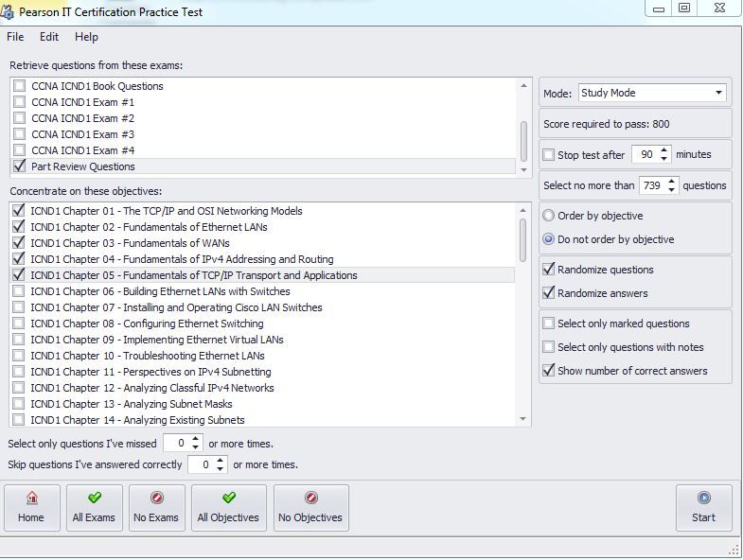Image resolution: width=743 pixels, height=560 pixels.
Task: Check ICND1 Chapter 07 objective checkbox
Action: tap(19, 307)
